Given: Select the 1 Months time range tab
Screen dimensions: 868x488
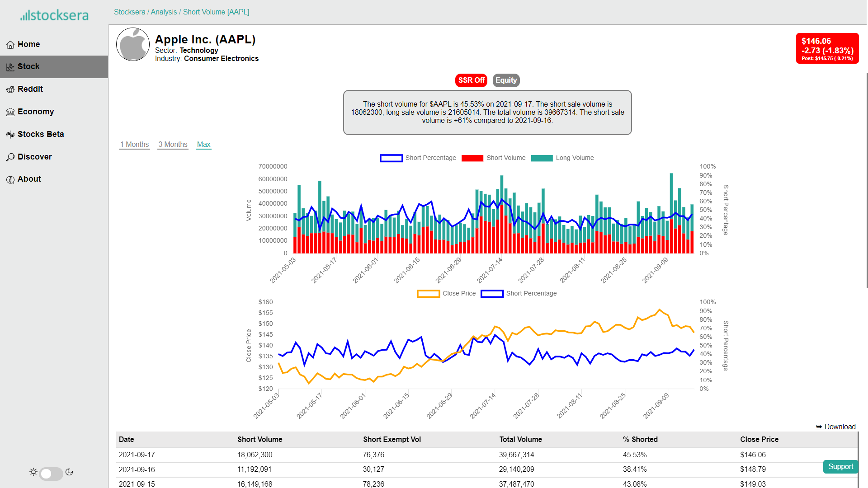Looking at the screenshot, I should coord(134,145).
